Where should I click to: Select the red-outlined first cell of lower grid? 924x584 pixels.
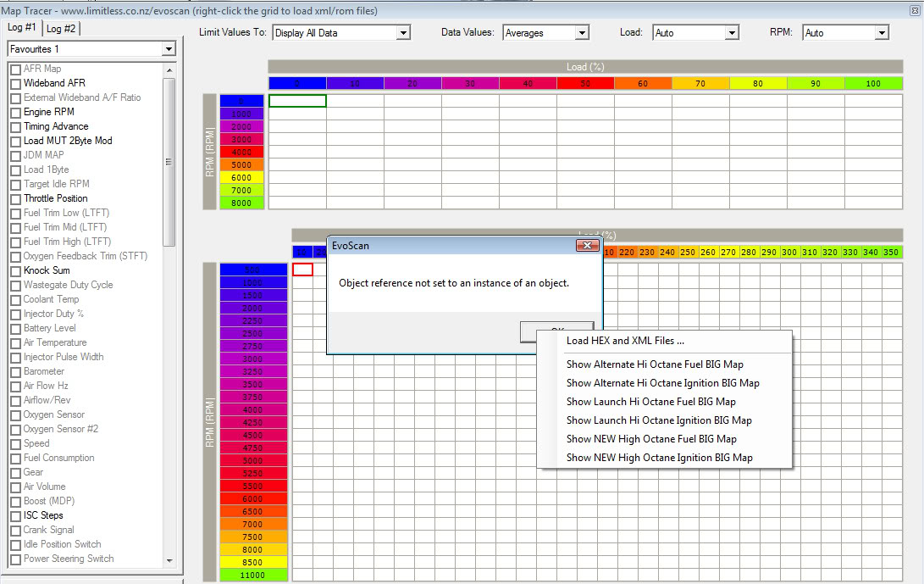303,270
